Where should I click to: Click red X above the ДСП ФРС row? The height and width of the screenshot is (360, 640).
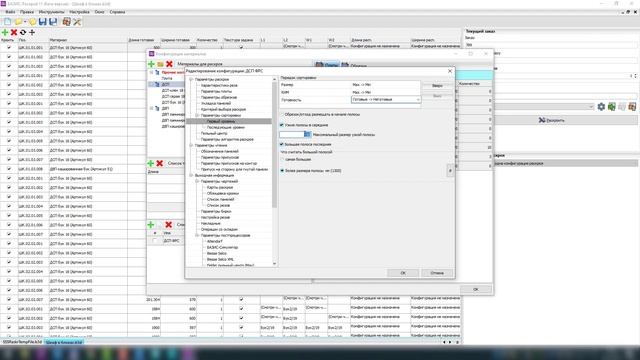click(168, 224)
